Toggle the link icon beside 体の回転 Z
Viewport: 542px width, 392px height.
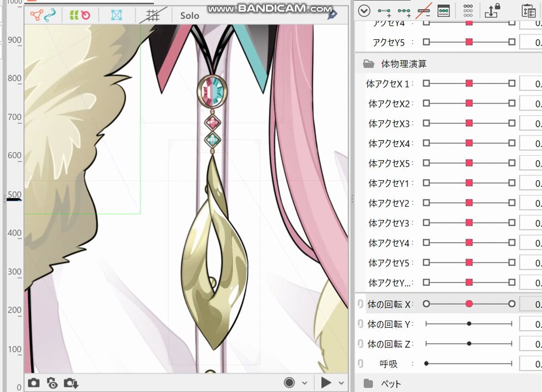pyautogui.click(x=360, y=344)
